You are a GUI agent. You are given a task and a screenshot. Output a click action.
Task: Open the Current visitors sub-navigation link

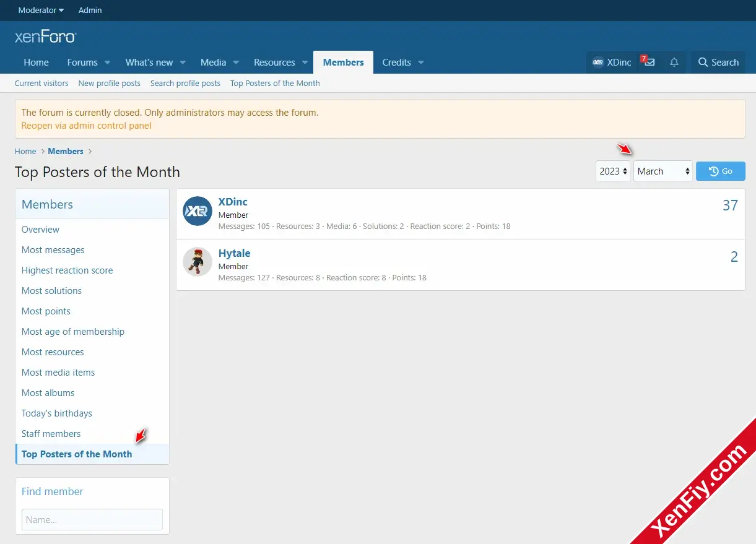click(41, 83)
